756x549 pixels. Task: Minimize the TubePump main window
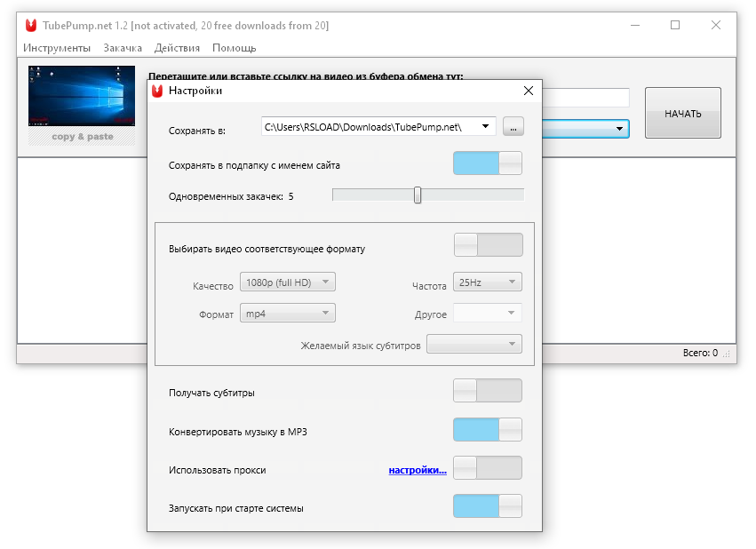click(x=635, y=25)
